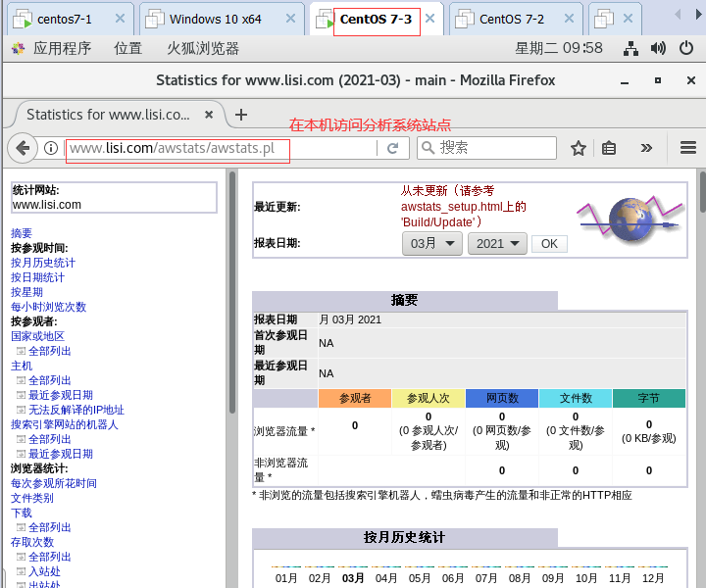Open the 搜索引擎网站的机器人 link
Image resolution: width=706 pixels, height=588 pixels.
pos(65,424)
